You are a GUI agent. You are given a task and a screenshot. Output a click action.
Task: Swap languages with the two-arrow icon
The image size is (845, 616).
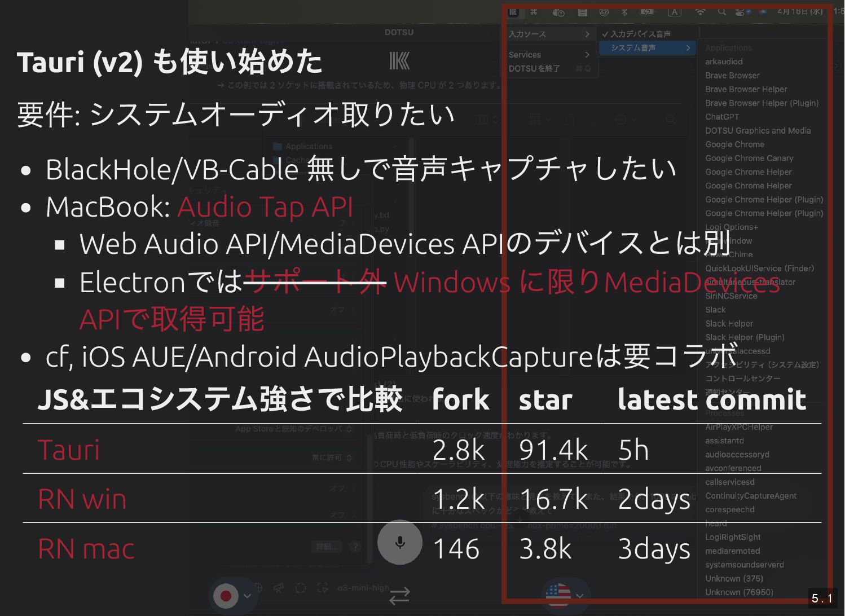point(399,596)
